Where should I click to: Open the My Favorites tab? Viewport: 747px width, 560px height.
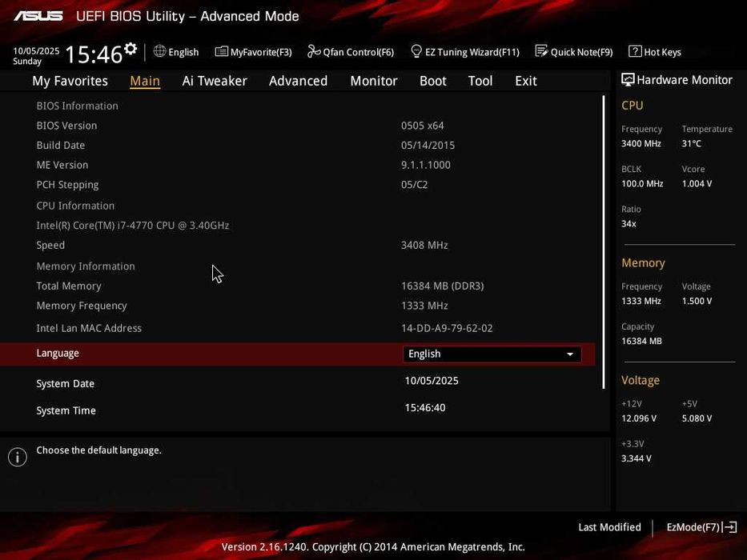70,81
